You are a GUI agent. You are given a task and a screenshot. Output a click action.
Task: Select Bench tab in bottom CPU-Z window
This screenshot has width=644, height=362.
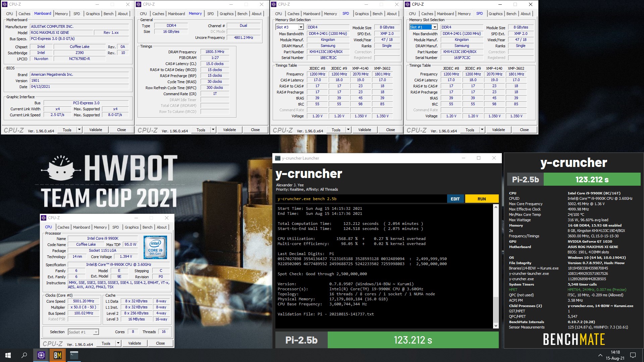(x=147, y=227)
